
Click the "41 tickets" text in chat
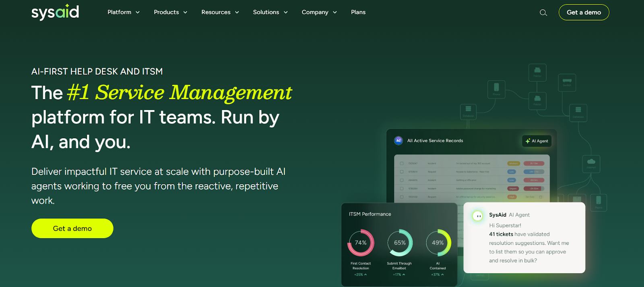501,234
